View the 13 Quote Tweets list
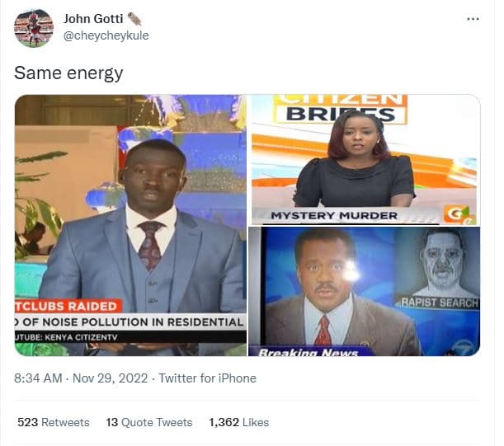504x446 pixels. 149,422
